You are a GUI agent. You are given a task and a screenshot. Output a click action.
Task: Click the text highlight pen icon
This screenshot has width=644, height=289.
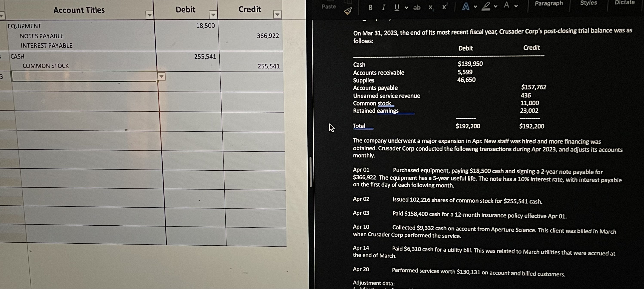(486, 6)
